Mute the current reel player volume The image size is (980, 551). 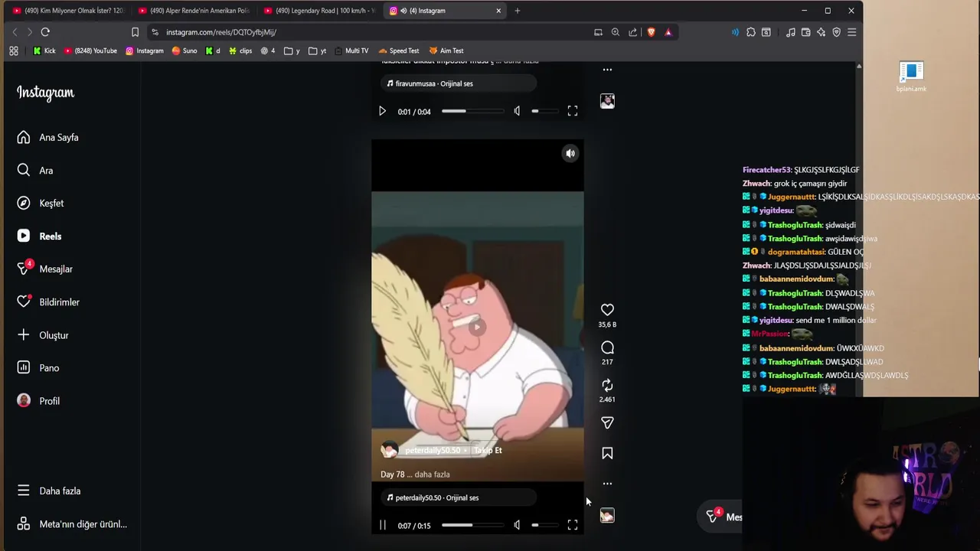pos(517,525)
